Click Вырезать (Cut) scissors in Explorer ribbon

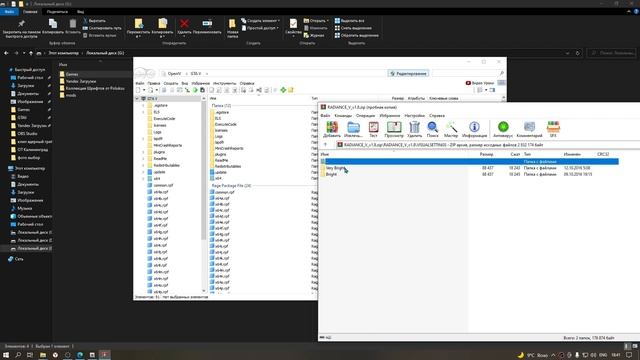pos(95,20)
